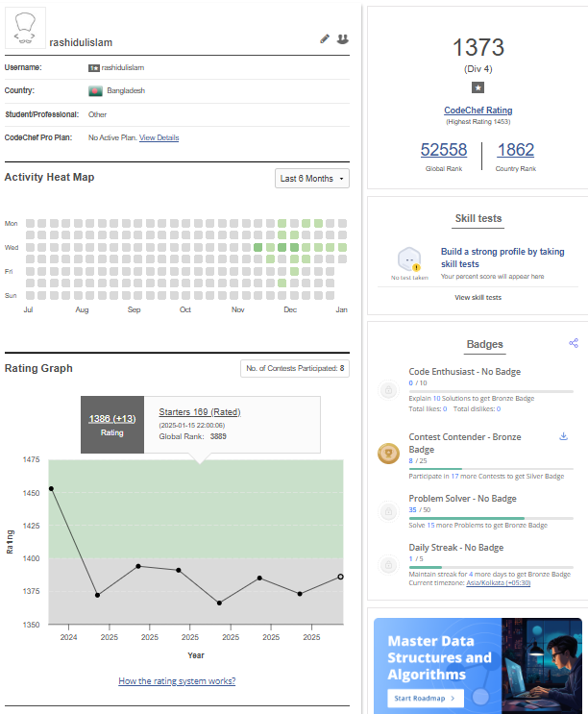Viewport: 588px width, 714px height.
Task: Click global rank 52558
Action: 444,150
